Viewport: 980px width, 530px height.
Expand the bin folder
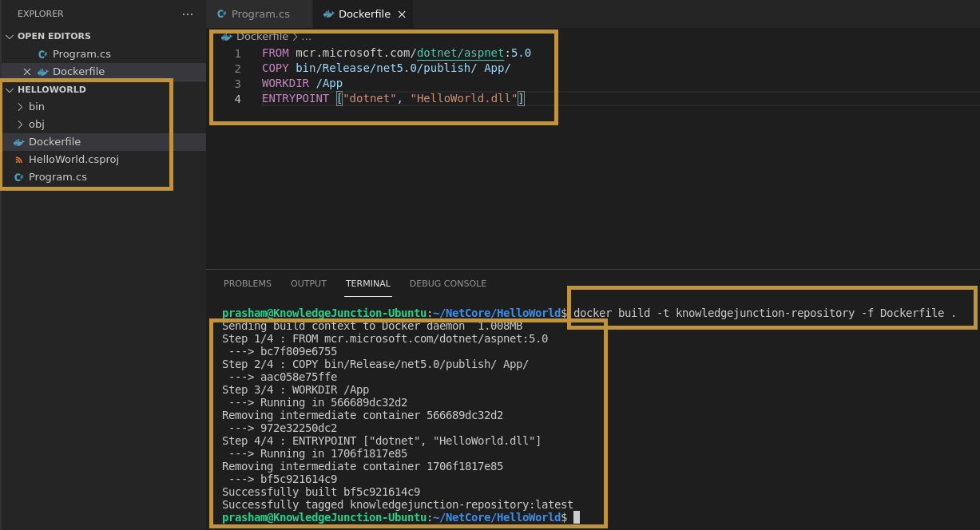[x=20, y=106]
